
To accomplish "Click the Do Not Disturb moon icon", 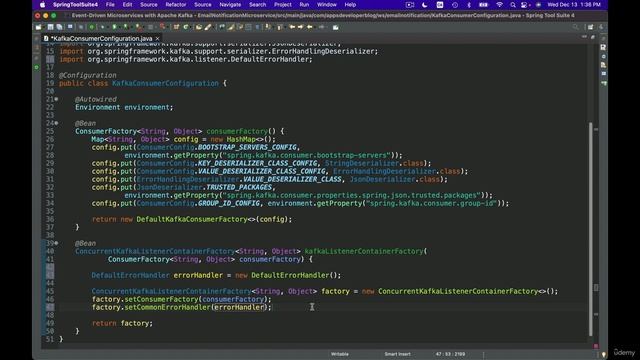I will 424,4.
